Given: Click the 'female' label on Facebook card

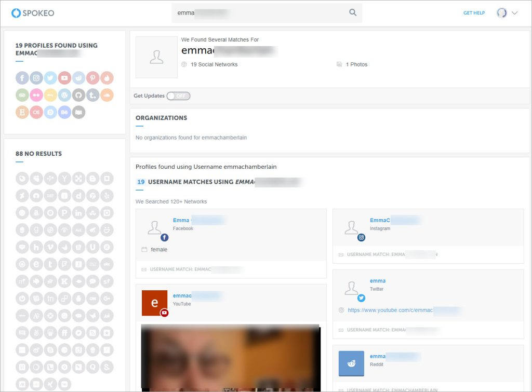Looking at the screenshot, I should pos(159,250).
